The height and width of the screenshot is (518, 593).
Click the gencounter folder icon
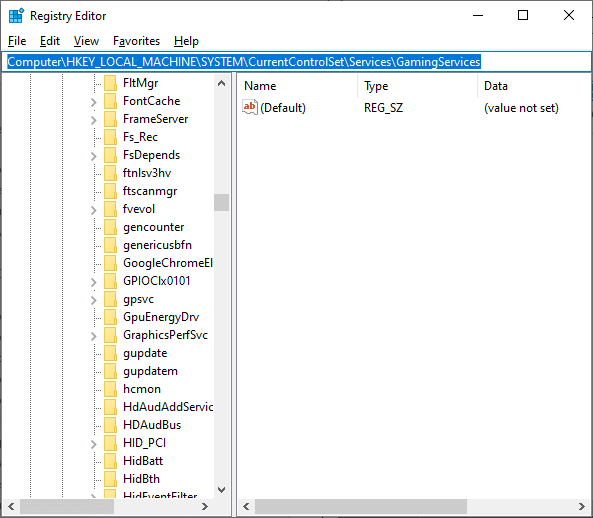coord(110,227)
